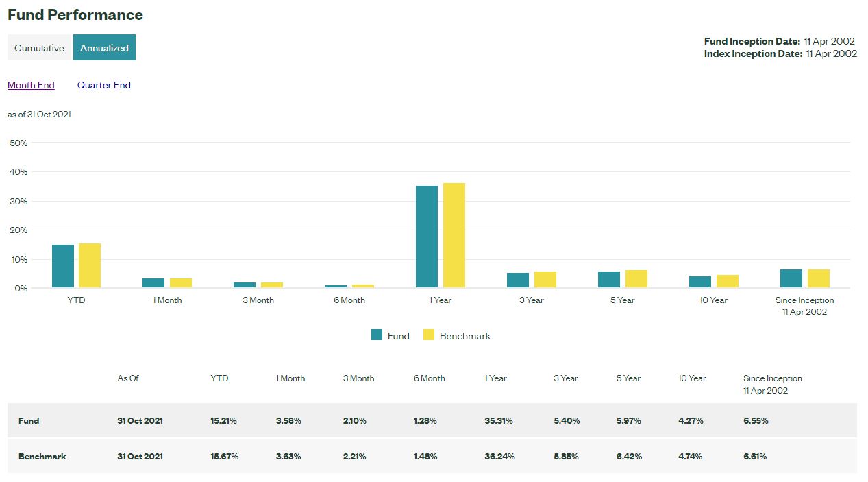Select the Annualized tab

pyautogui.click(x=104, y=47)
